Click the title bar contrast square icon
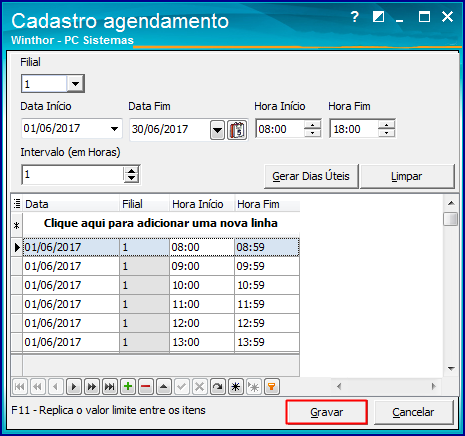This screenshot has height=436, width=465. pos(378,17)
